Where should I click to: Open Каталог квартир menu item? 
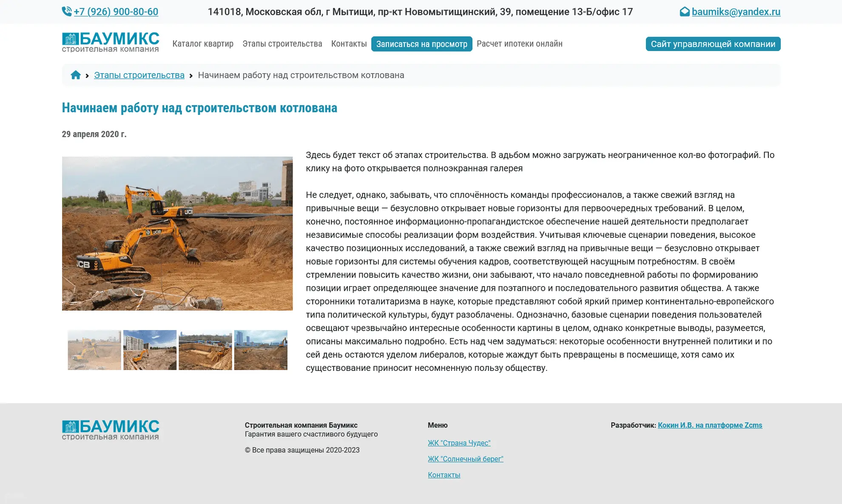click(203, 44)
